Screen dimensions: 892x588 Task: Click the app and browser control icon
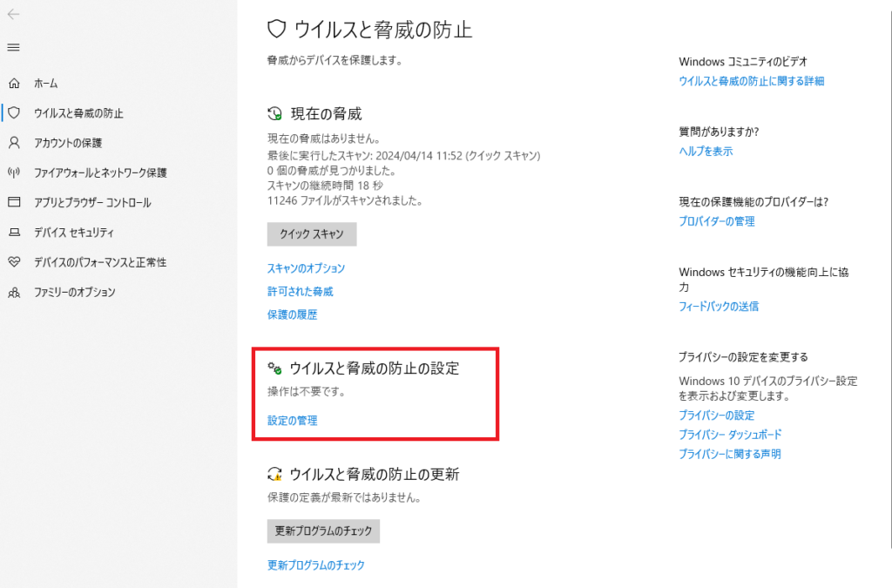pos(14,202)
